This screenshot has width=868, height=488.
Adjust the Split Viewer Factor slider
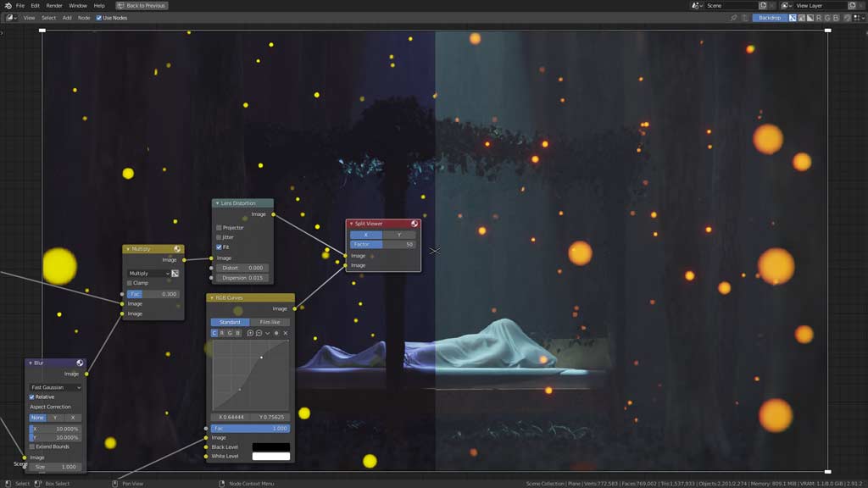[382, 244]
